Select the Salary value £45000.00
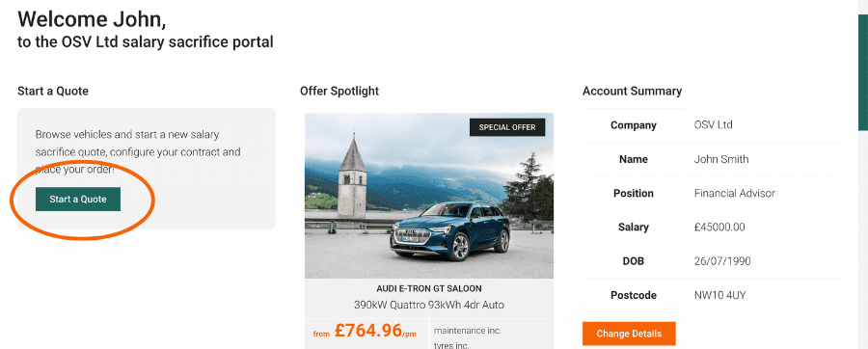The height and width of the screenshot is (349, 868). point(719,228)
